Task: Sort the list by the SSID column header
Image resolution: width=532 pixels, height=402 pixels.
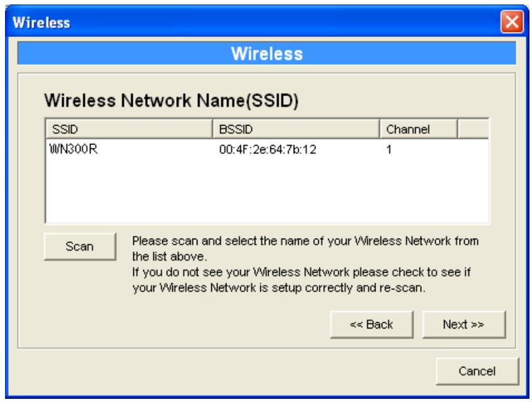Action: coord(129,129)
